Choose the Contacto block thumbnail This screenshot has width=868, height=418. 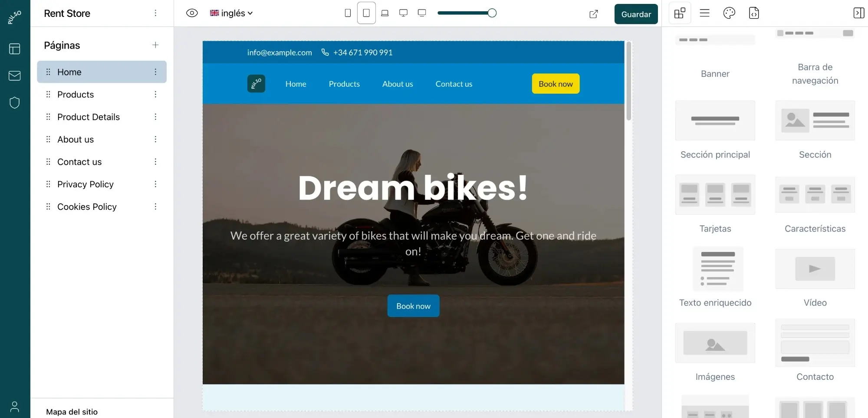click(815, 343)
